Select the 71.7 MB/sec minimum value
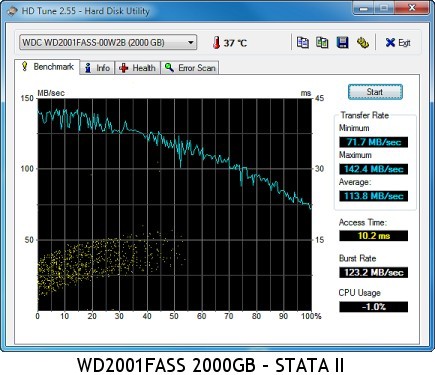The width and height of the screenshot is (435, 375). 374,142
